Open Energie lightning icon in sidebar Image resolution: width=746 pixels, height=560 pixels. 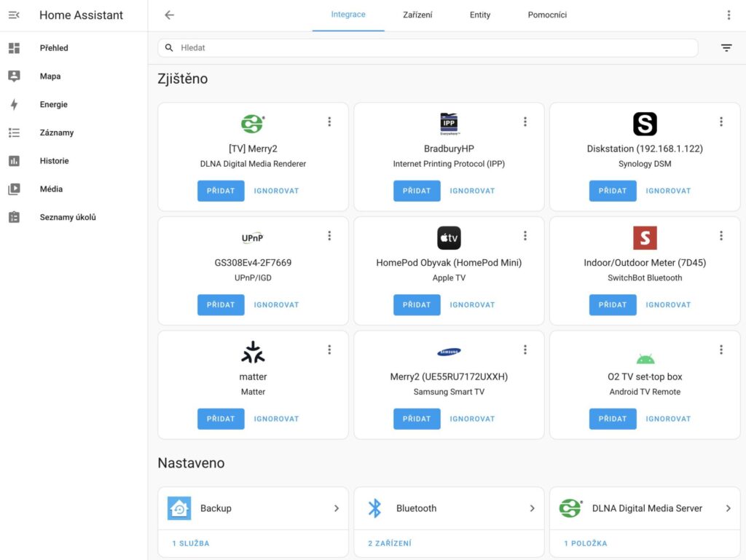(x=15, y=104)
